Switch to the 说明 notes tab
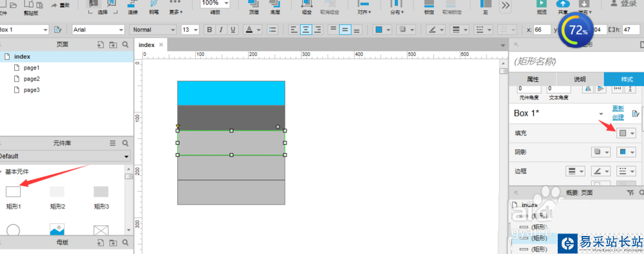The height and width of the screenshot is (254, 644). (580, 79)
